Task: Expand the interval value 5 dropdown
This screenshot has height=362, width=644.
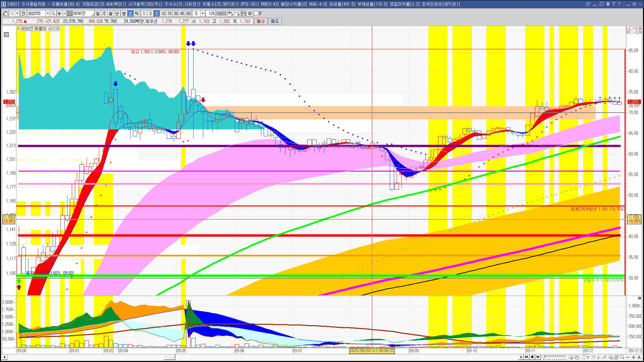Action: pos(203,13)
